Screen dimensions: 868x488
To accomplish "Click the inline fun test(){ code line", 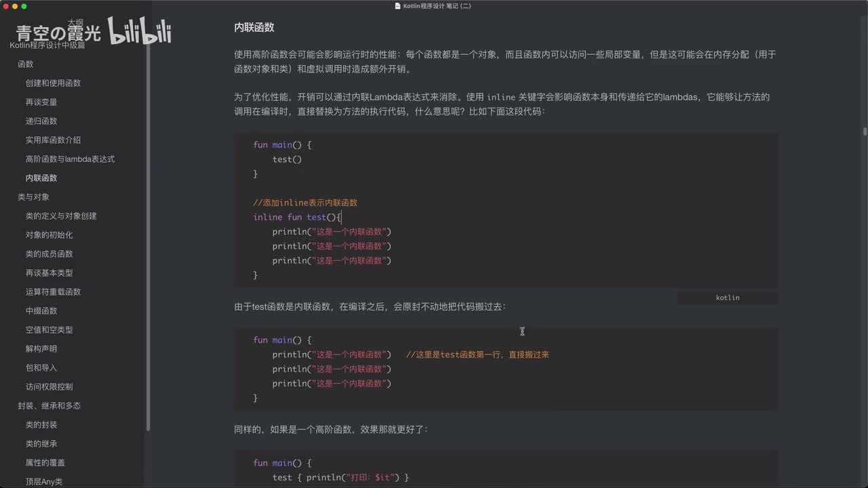I will [298, 217].
